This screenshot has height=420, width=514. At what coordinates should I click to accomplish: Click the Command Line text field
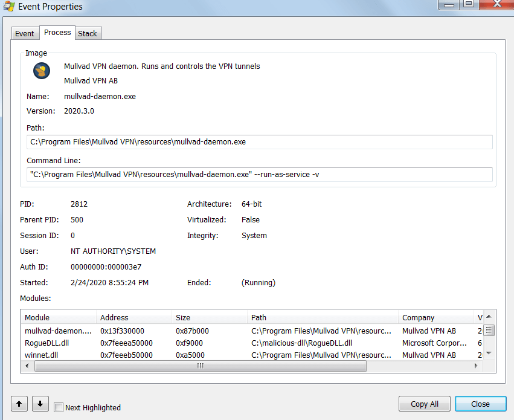[259, 175]
